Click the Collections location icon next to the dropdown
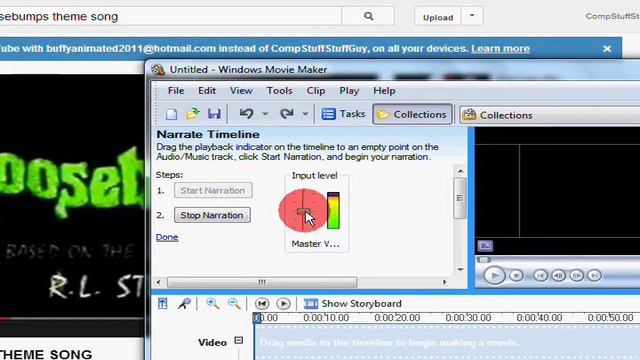The image size is (640, 360). coord(469,115)
